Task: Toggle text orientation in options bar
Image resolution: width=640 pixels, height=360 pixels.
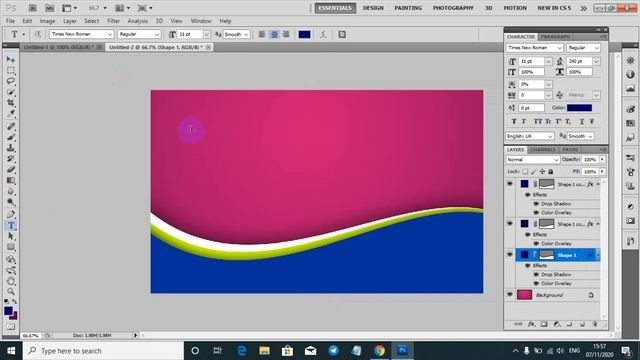Action: coord(38,34)
